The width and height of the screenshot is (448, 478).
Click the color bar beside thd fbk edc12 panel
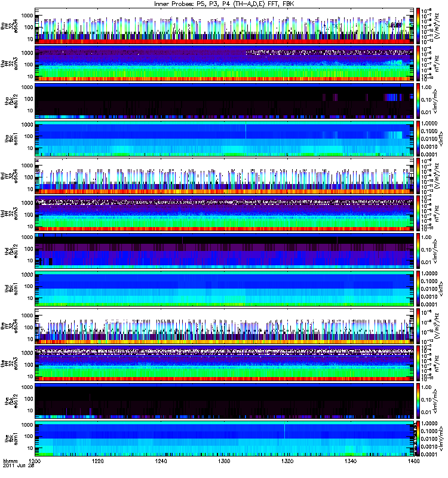(x=418, y=251)
